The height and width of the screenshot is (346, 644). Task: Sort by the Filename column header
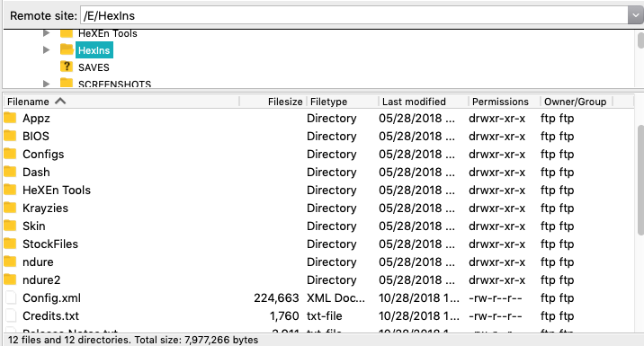(121, 102)
